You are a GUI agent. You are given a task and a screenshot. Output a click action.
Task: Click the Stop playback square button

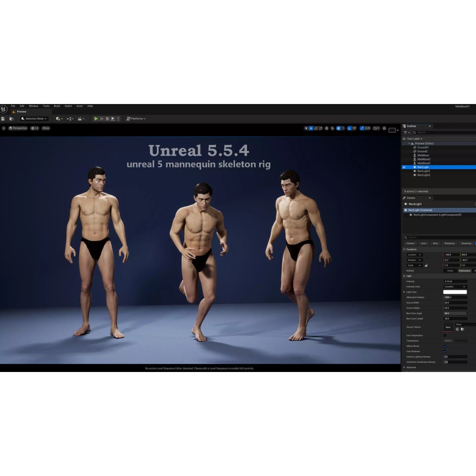[x=107, y=119]
